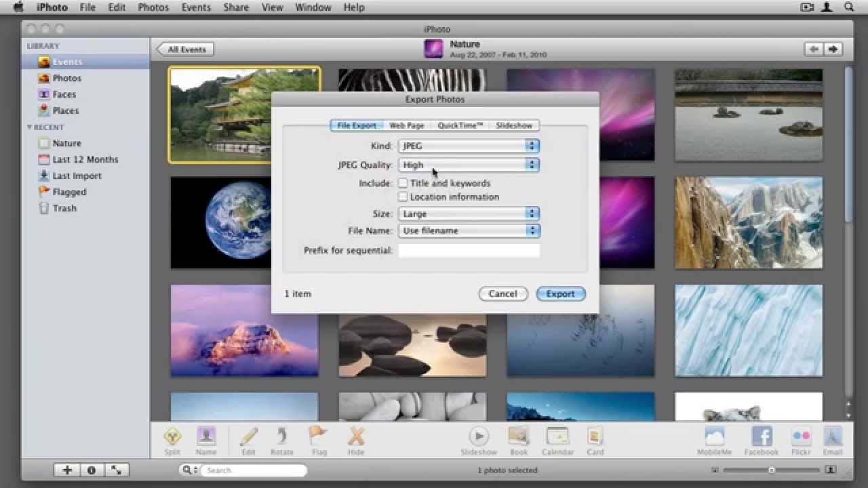The image size is (868, 488).
Task: Open the JPEG Quality dropdown
Action: (x=469, y=165)
